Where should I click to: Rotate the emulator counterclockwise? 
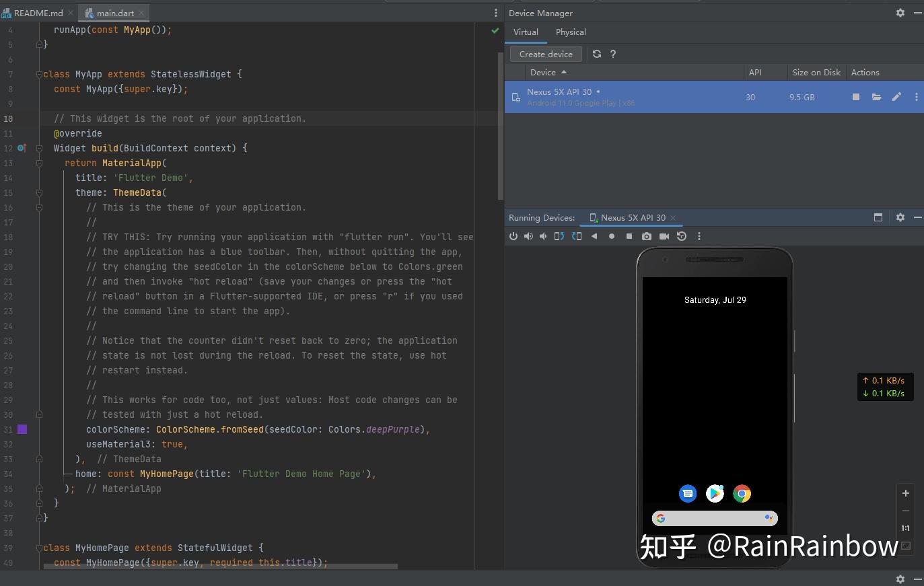(x=559, y=236)
